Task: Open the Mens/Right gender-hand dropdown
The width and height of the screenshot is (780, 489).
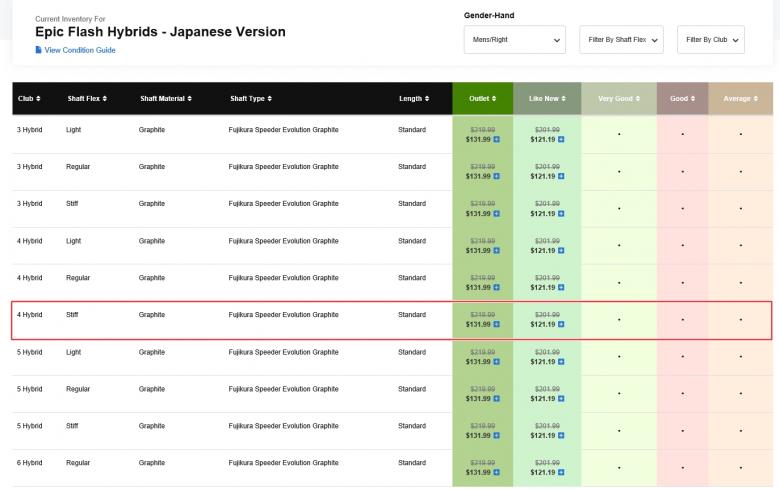Action: point(514,40)
